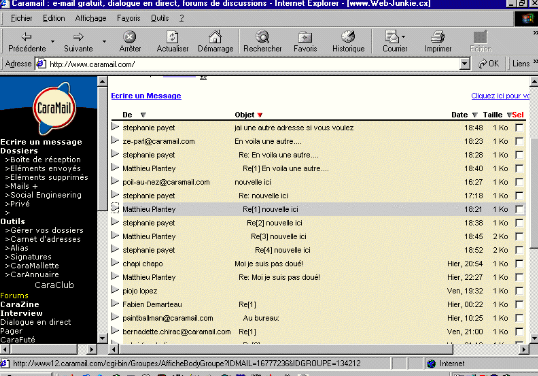Select checkbox for 'Re: nouvelle ici' 17:18
Image resolution: width=538 pixels, height=376 pixels.
[519, 196]
